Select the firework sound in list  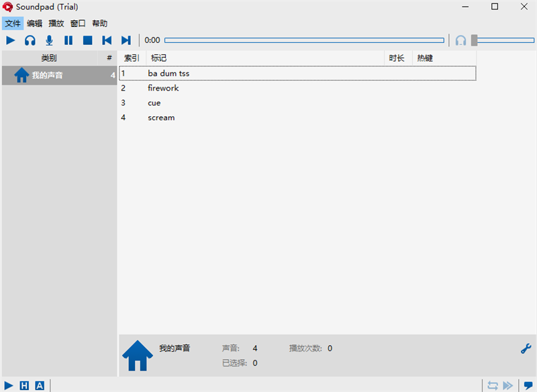(x=163, y=88)
